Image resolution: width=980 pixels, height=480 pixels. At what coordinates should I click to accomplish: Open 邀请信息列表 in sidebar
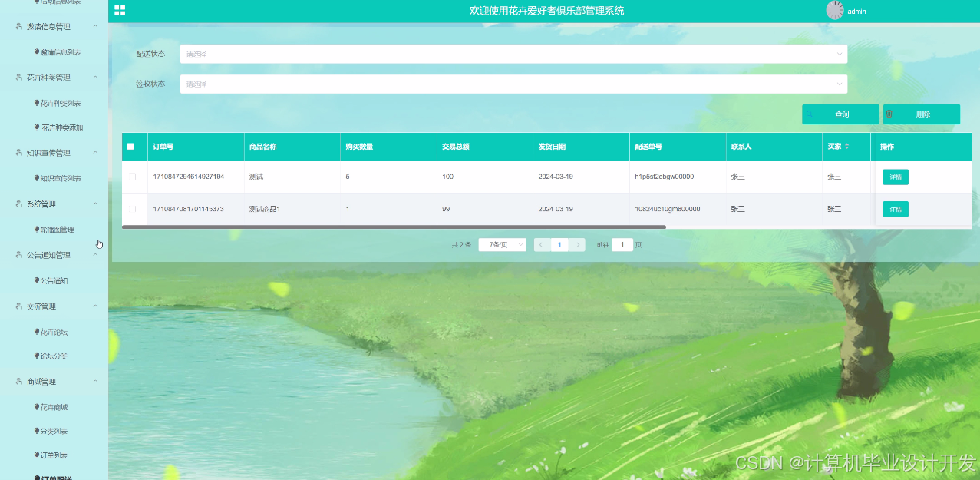[61, 52]
